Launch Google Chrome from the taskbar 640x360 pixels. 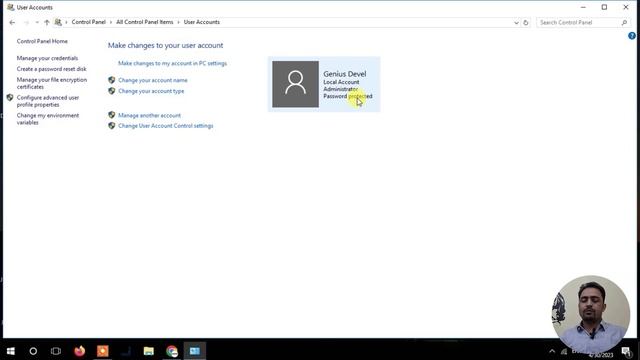pos(172,351)
